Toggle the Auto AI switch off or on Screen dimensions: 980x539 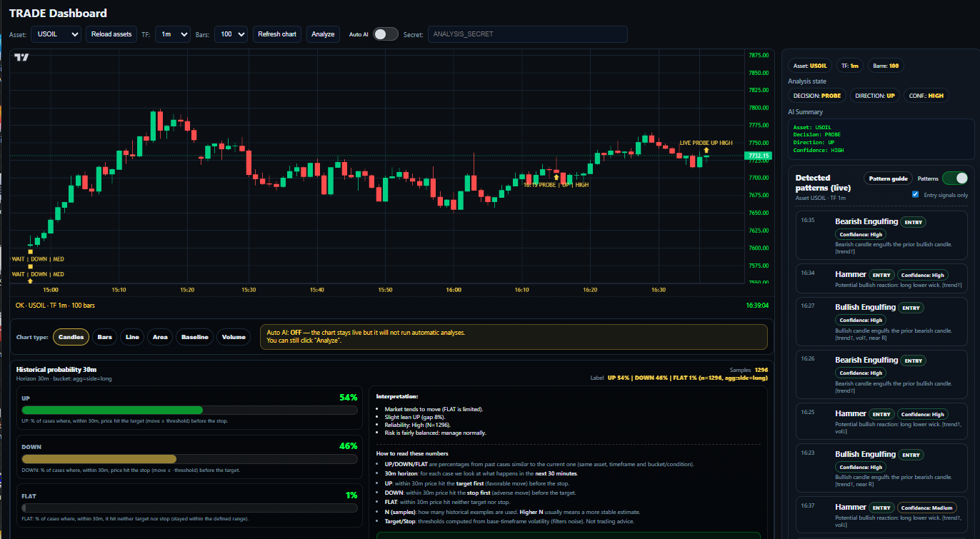pyautogui.click(x=385, y=34)
